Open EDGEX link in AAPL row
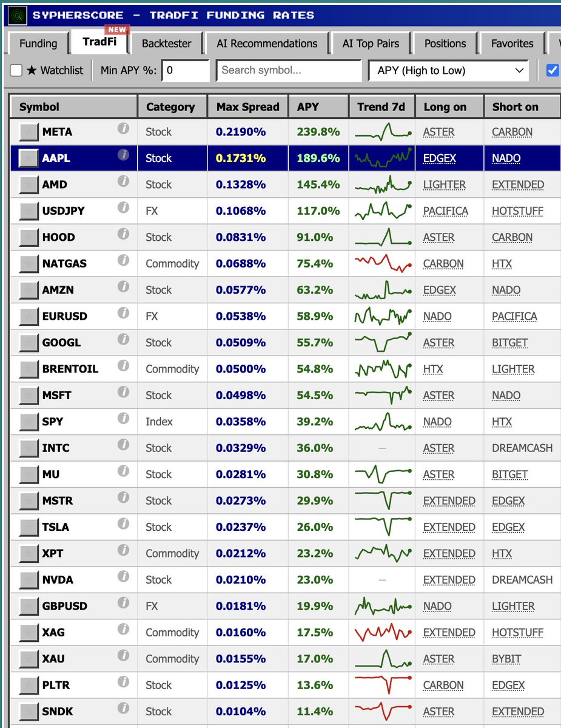Image resolution: width=561 pixels, height=728 pixels. click(x=440, y=158)
